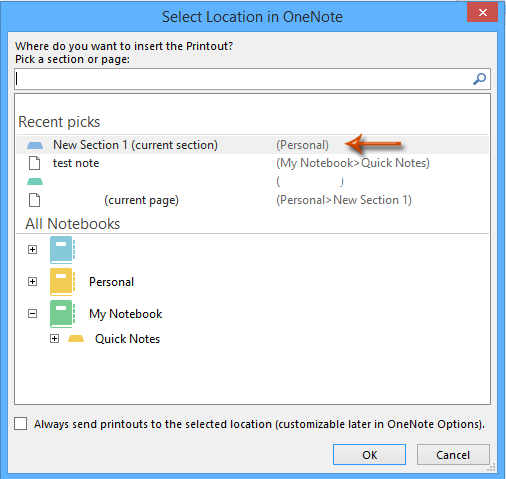Confirm with the OK button
The width and height of the screenshot is (506, 479).
click(x=369, y=455)
